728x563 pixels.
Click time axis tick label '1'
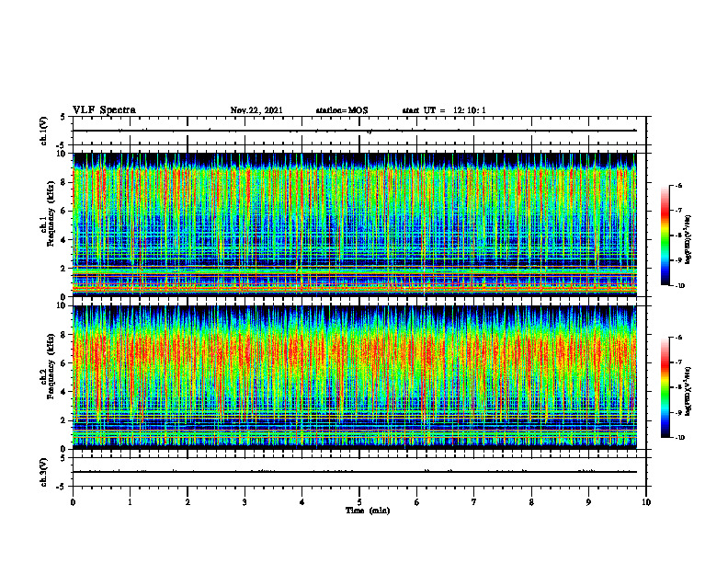click(131, 502)
